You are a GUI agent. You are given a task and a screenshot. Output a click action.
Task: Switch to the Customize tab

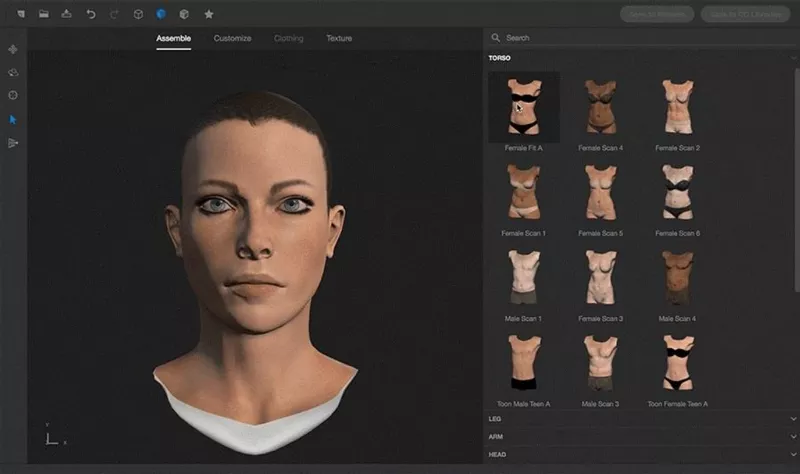232,38
